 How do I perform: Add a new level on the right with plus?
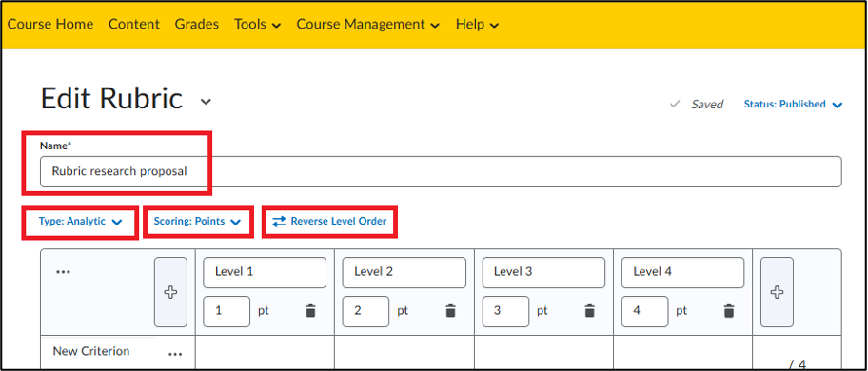click(777, 292)
